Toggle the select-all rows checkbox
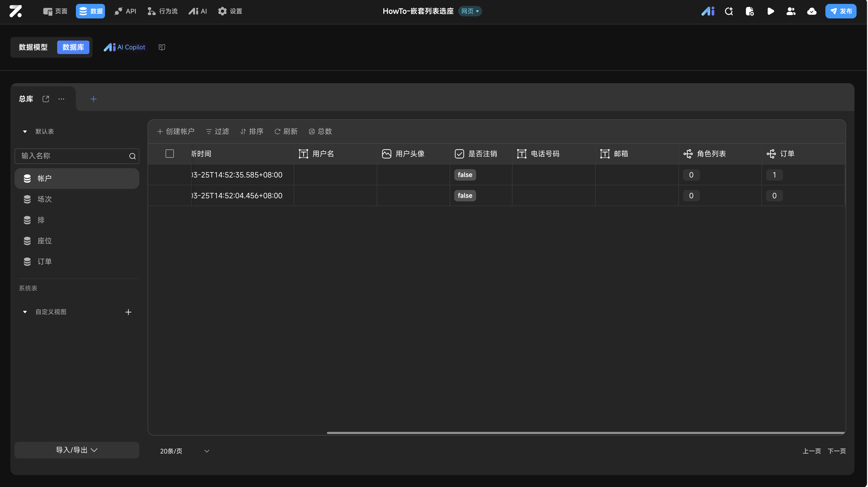868x487 pixels. point(169,154)
